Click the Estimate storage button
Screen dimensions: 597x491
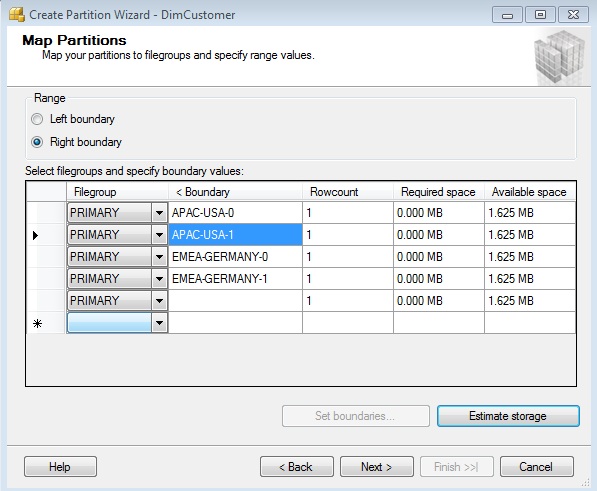pyautogui.click(x=508, y=416)
